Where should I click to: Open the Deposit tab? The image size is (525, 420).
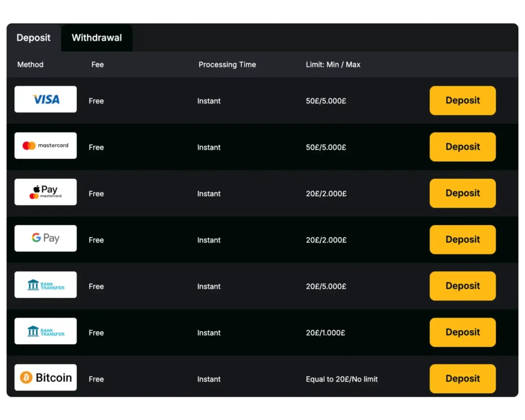pos(33,37)
